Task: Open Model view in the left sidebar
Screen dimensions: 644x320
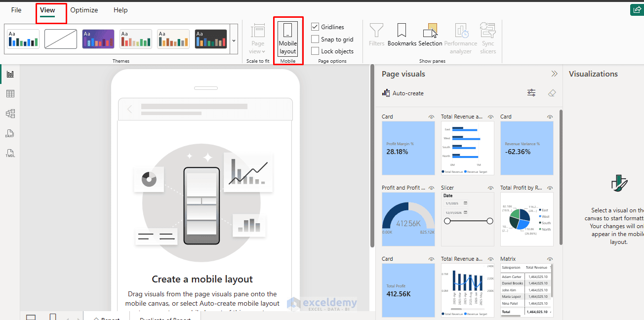Action: (10, 114)
